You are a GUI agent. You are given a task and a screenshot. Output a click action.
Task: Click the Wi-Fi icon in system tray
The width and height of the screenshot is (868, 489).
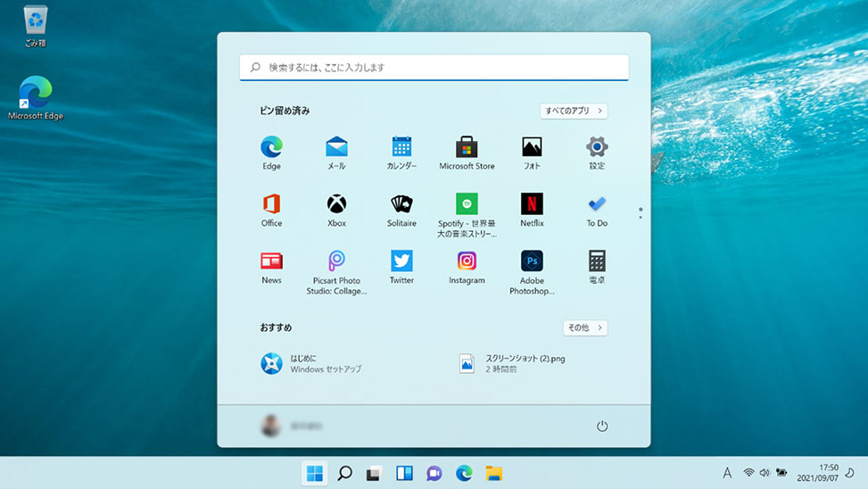pyautogui.click(x=748, y=472)
